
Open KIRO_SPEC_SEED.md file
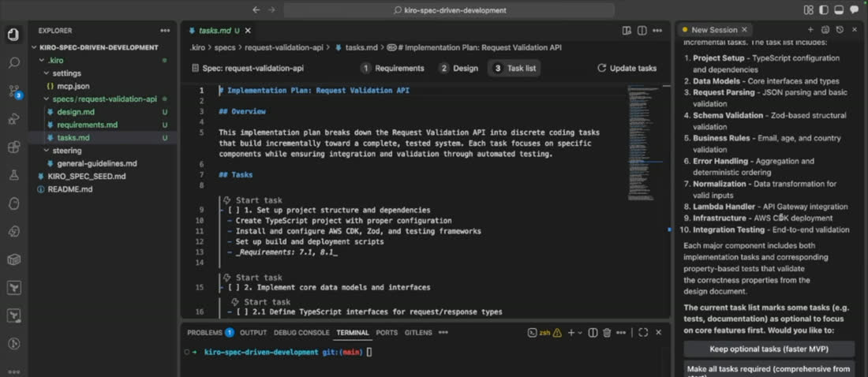click(x=87, y=177)
